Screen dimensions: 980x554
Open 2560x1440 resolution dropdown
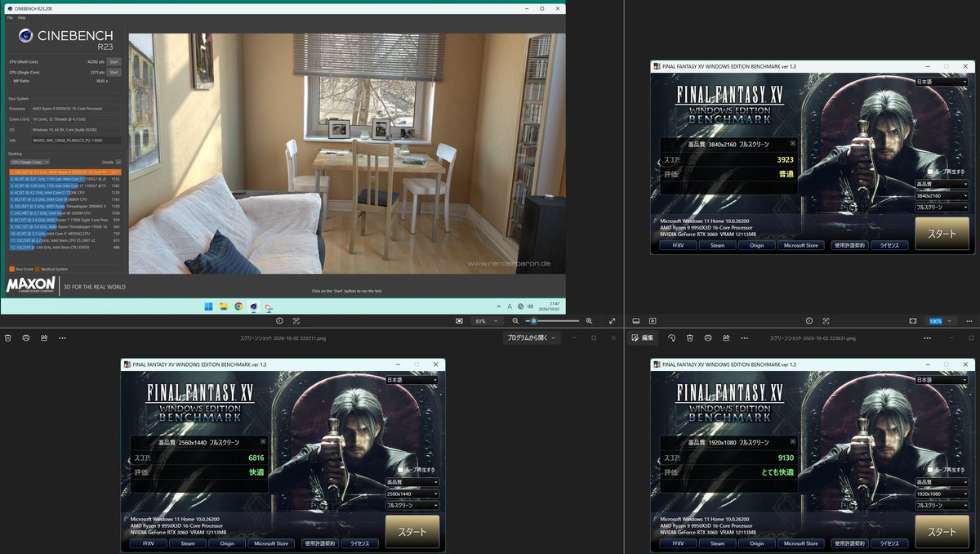(412, 494)
